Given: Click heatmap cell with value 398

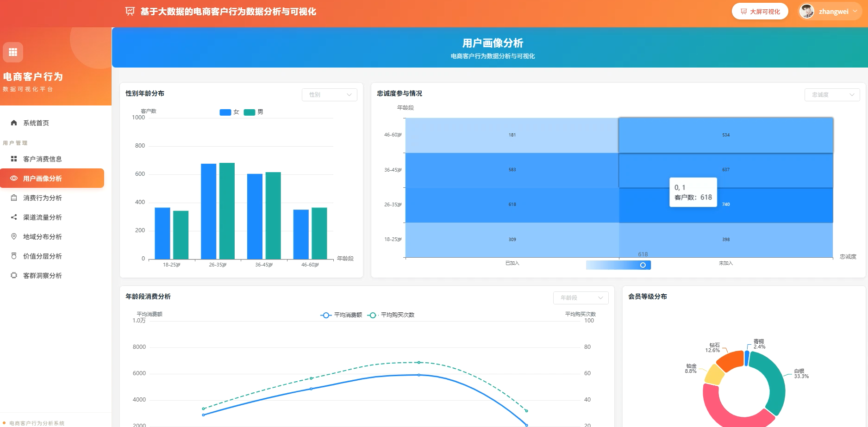Looking at the screenshot, I should click(726, 240).
